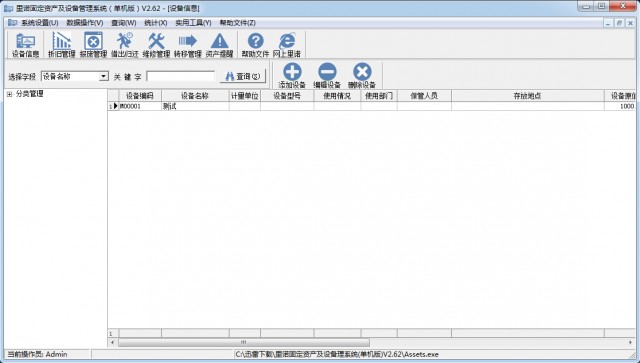This screenshot has height=363, width=640.
Task: Click the 当前操作员: Admin status text
Action: pyautogui.click(x=37, y=354)
